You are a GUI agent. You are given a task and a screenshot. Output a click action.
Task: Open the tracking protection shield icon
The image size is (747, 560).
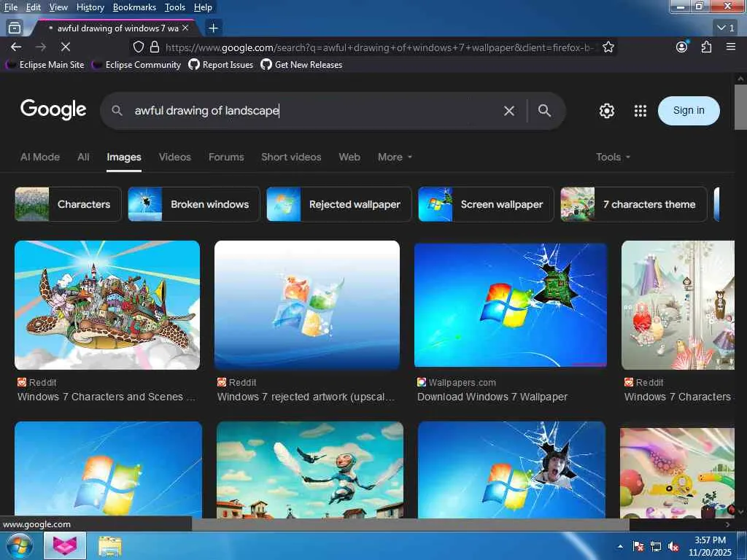(x=138, y=47)
